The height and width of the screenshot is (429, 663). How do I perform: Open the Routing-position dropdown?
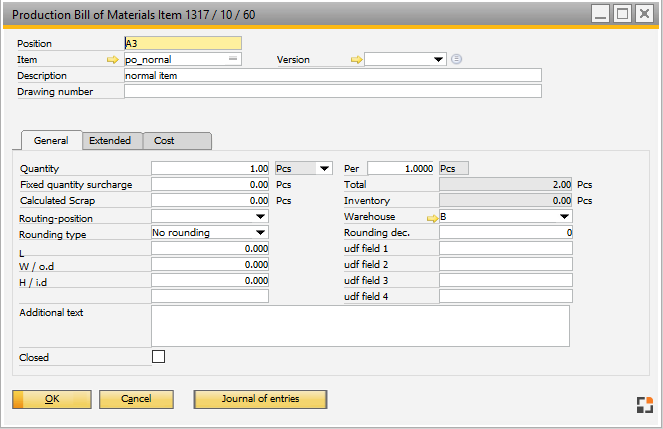261,217
